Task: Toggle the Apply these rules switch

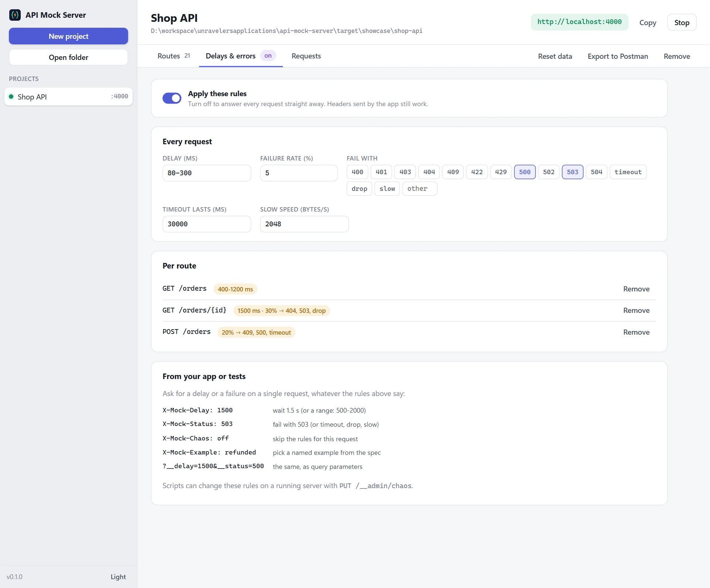Action: pyautogui.click(x=172, y=98)
